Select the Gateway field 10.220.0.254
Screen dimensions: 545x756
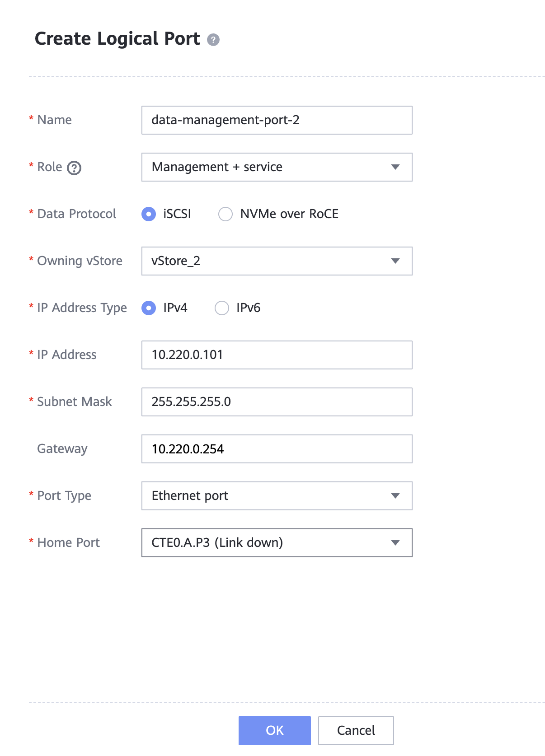[277, 449]
